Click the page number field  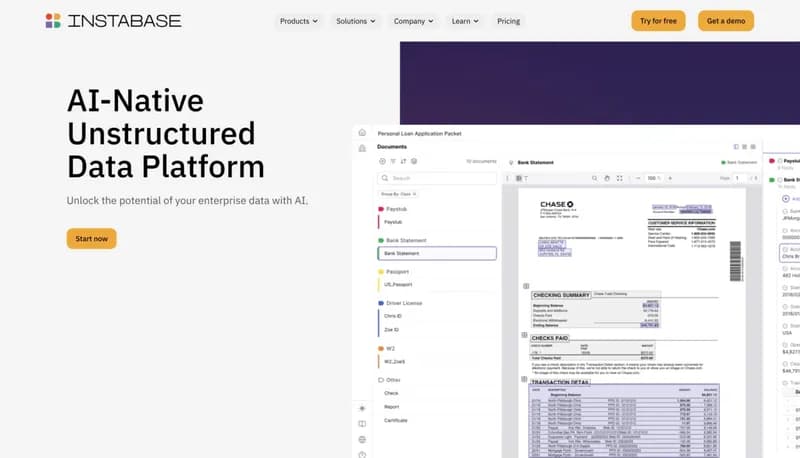click(x=739, y=178)
